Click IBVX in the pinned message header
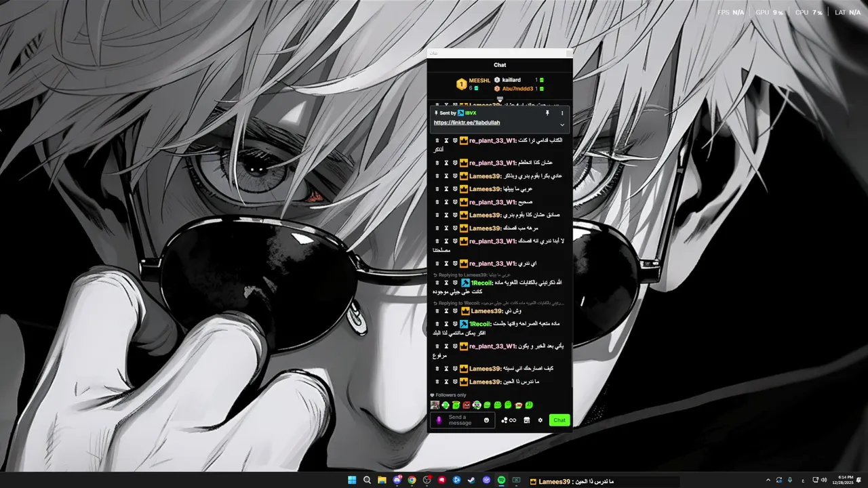 (x=471, y=113)
